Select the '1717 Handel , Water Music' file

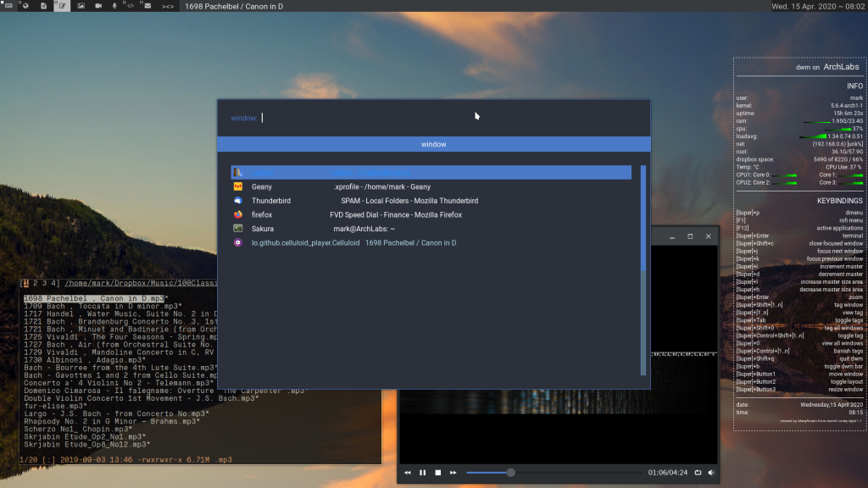(x=120, y=313)
